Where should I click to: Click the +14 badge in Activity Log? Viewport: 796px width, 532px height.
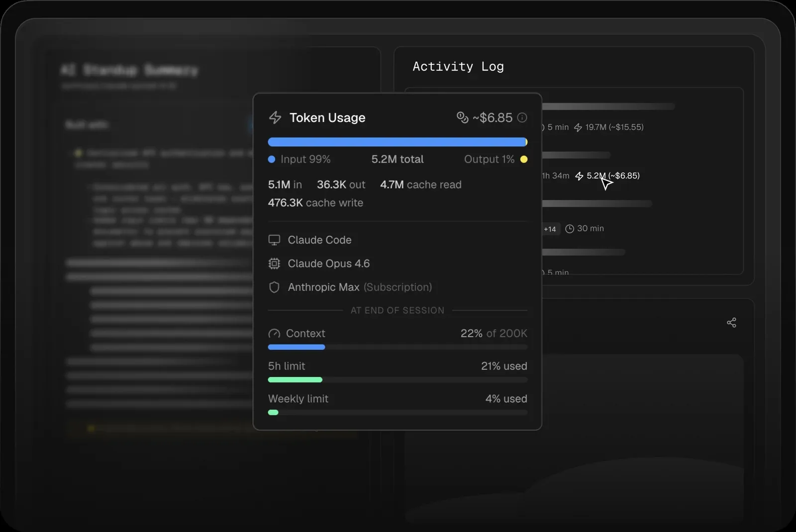click(x=550, y=229)
